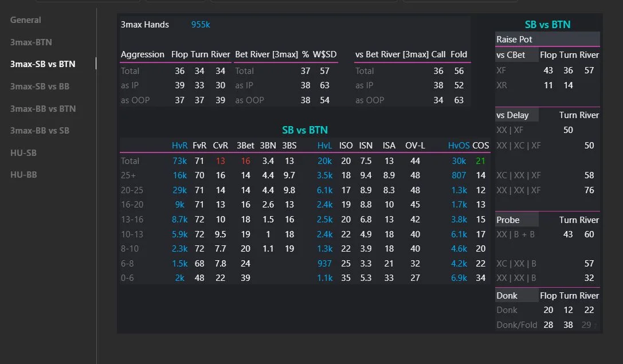Select the red 16 3Bet Total value
This screenshot has height=364, width=623.
coord(245,161)
